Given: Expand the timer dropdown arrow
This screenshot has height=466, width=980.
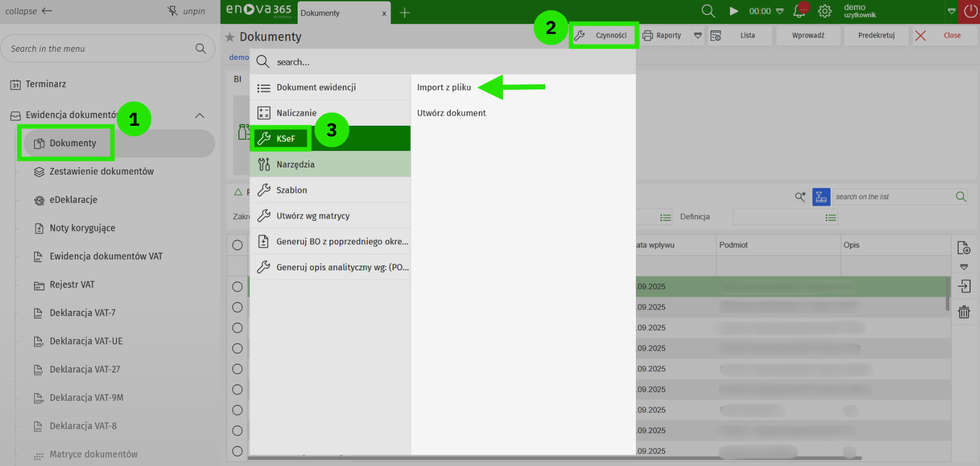Looking at the screenshot, I should tap(780, 11).
